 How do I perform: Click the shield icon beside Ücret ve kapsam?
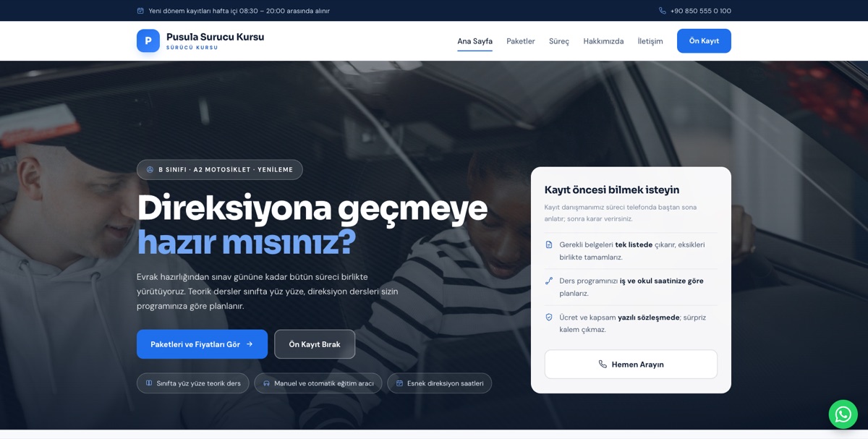549,317
